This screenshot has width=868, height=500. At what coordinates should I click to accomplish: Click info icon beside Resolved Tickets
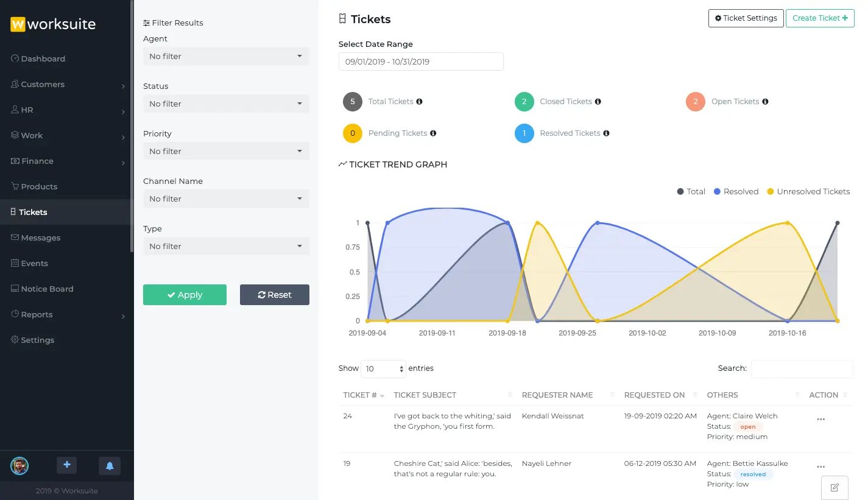pos(606,133)
